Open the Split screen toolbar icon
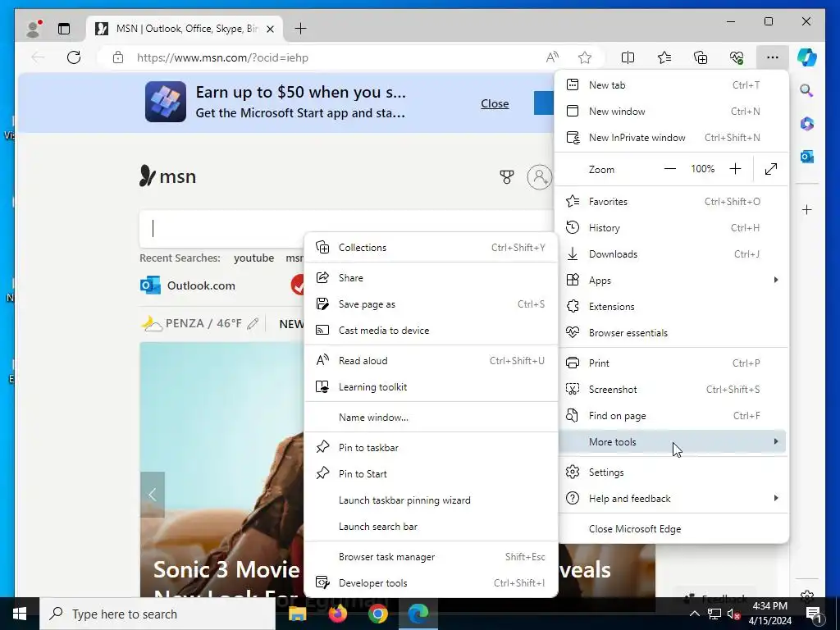This screenshot has height=630, width=840. pyautogui.click(x=628, y=57)
